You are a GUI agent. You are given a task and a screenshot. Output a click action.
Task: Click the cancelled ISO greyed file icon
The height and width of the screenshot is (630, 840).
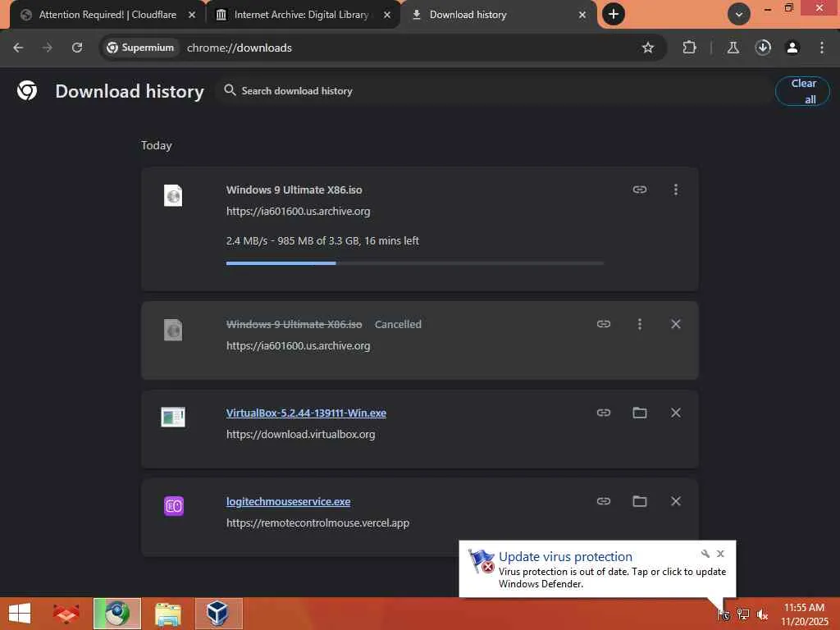(173, 330)
